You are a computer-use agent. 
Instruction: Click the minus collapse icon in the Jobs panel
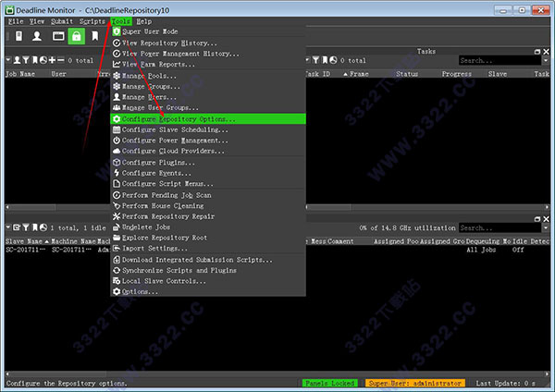[61, 60]
